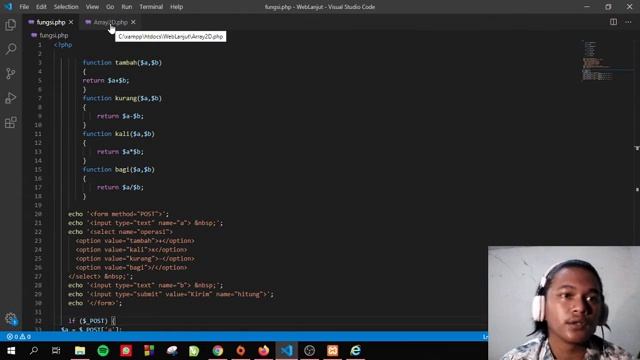Screen dimensions: 640x360
Task: Close the fungsi.php tab
Action: point(71,22)
